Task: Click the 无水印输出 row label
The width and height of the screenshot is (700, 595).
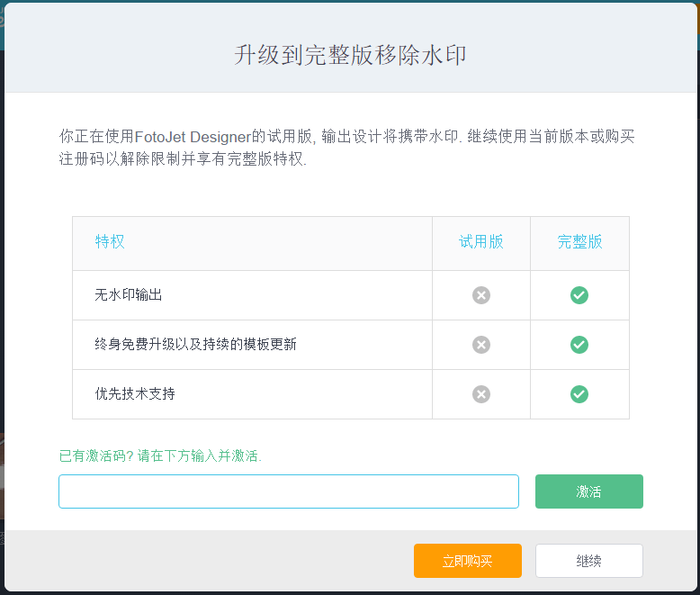Action: pos(128,295)
